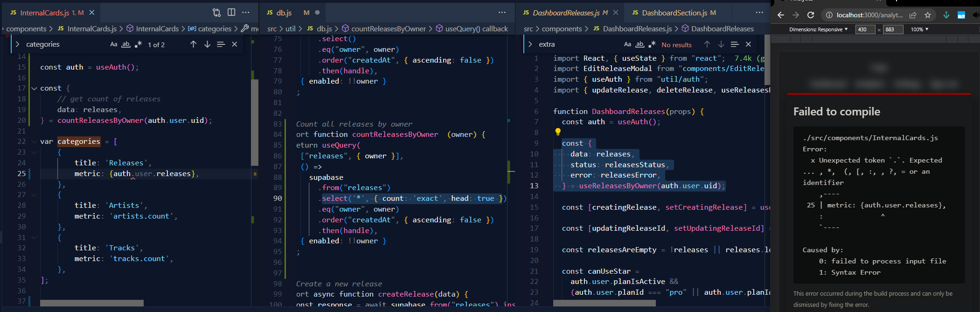Go to previous match for categories search
Viewport: 980px width, 312px height.
(193, 44)
